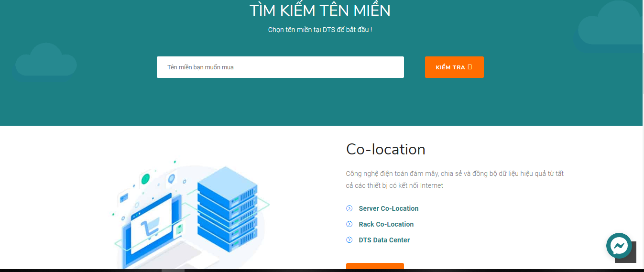Click the domain name search input field
Screen dimensions: 644x272
click(x=280, y=67)
